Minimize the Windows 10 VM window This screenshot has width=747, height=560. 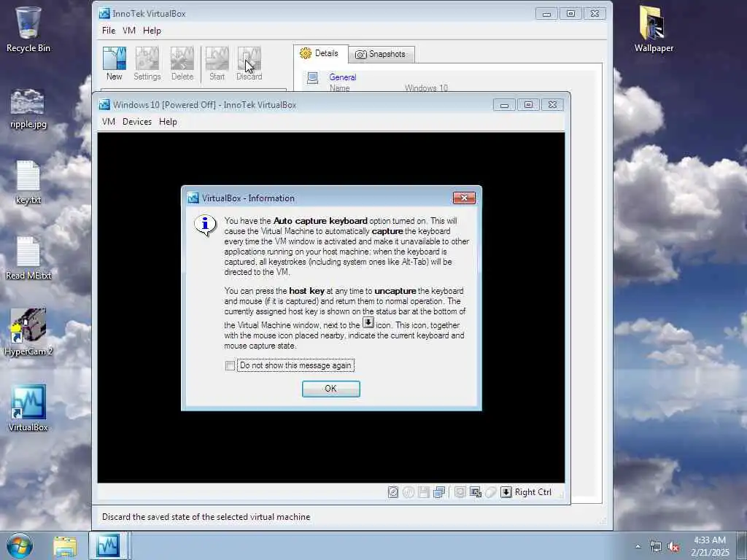[x=504, y=105]
